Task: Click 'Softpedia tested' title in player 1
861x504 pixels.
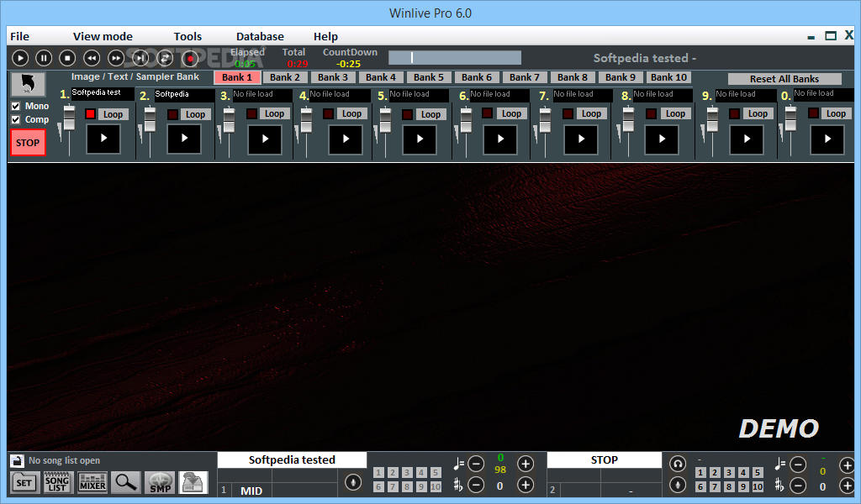Action: click(292, 459)
